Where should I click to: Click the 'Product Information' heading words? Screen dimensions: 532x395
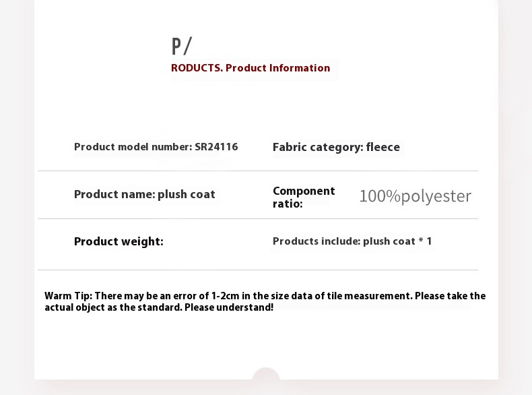[278, 68]
